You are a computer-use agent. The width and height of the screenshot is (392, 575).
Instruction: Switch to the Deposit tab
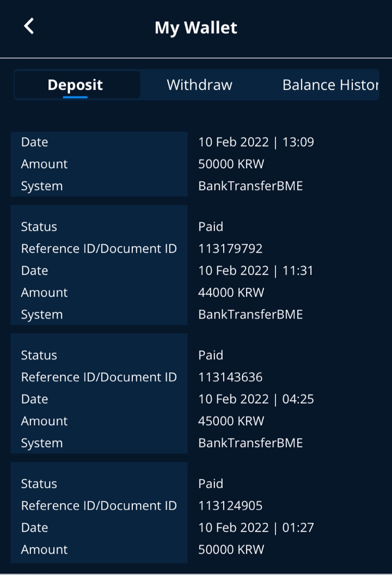[x=75, y=85]
